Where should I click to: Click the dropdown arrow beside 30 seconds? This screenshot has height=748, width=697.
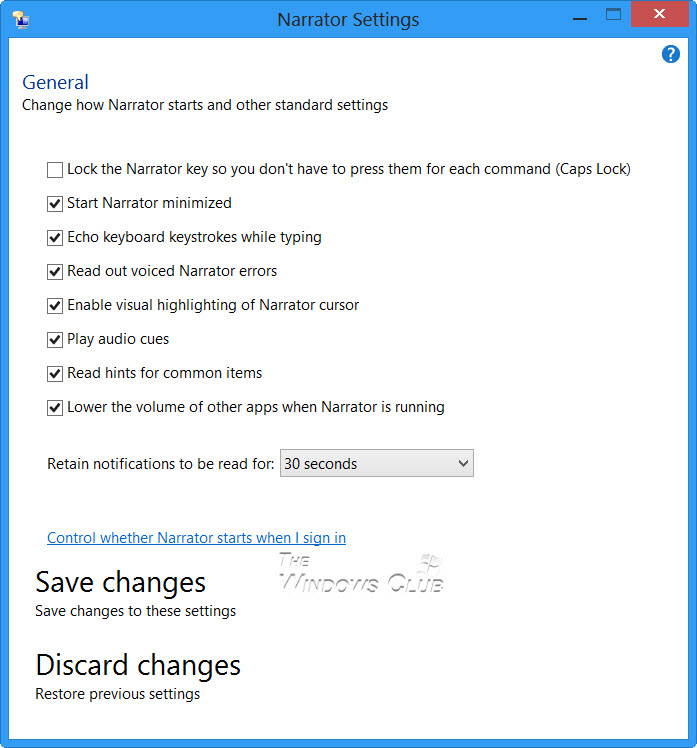coord(462,464)
